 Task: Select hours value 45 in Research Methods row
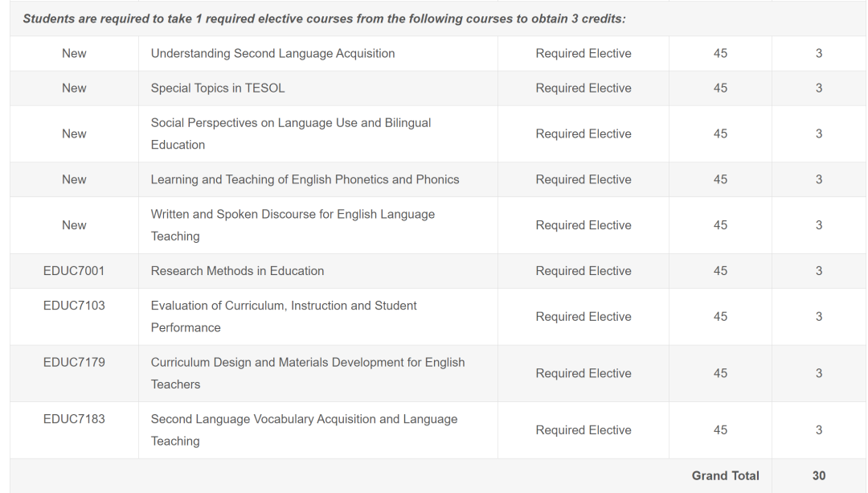click(x=720, y=271)
